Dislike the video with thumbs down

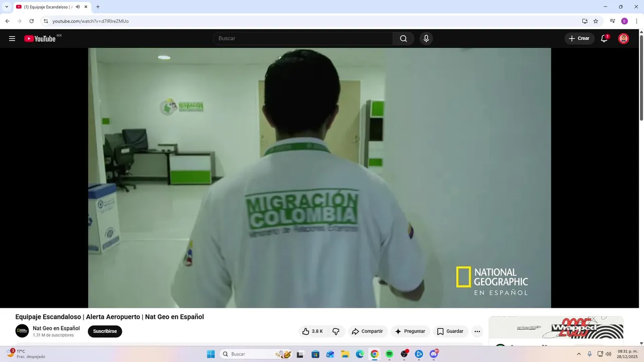point(336,331)
